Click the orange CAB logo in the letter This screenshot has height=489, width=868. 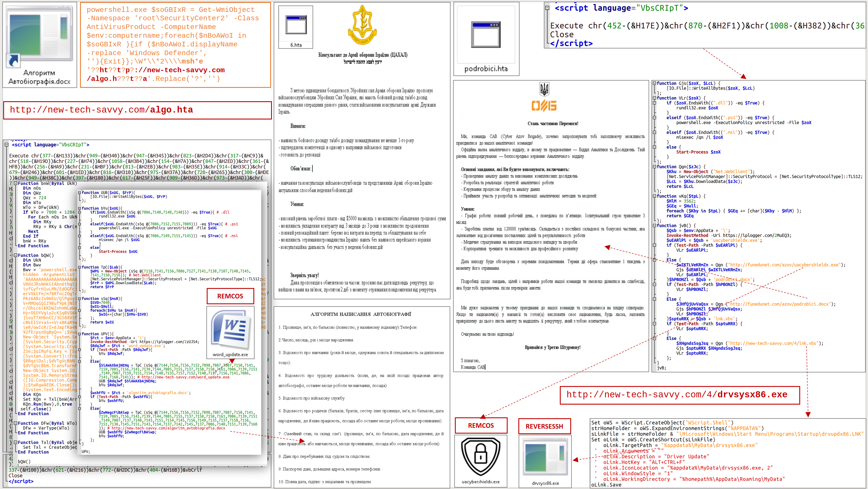(544, 106)
